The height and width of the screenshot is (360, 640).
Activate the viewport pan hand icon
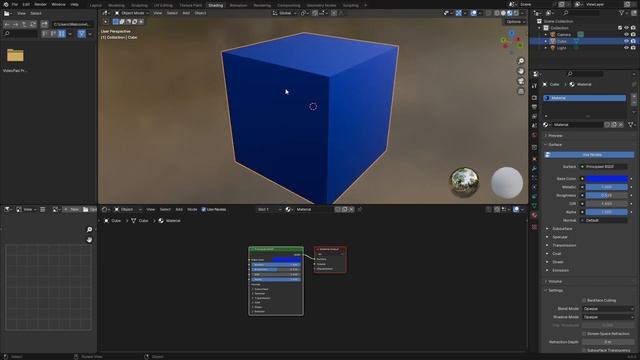point(521,71)
